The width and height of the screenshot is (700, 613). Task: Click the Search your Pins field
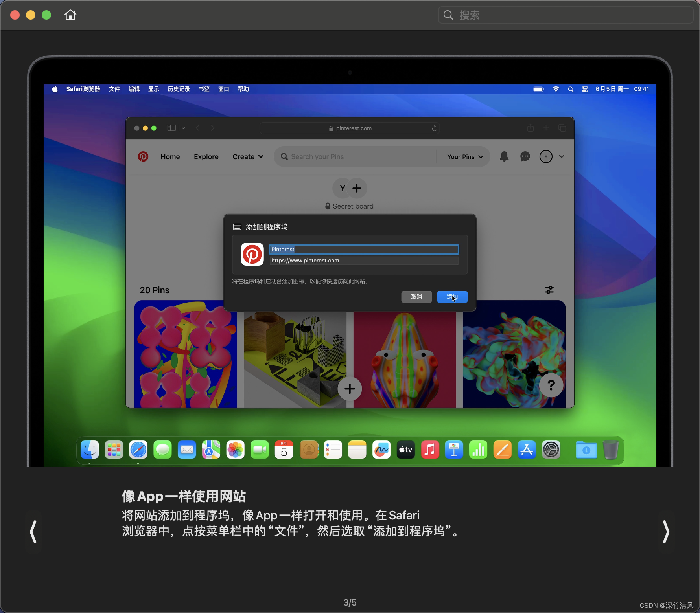356,157
